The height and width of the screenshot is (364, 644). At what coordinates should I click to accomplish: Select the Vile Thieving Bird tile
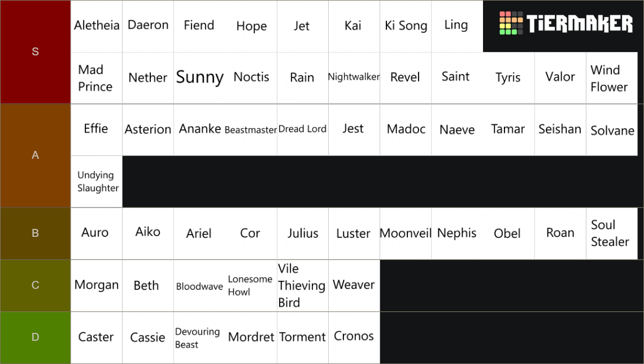pyautogui.click(x=302, y=285)
